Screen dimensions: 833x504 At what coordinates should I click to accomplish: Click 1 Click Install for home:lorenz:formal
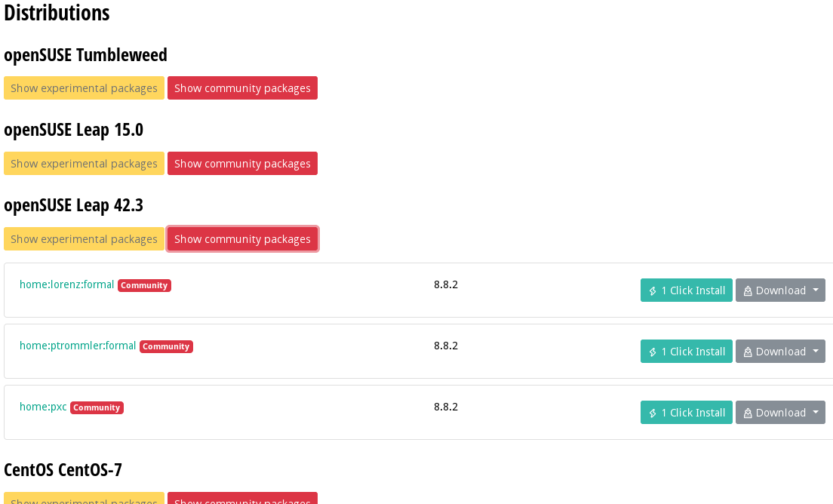687,290
